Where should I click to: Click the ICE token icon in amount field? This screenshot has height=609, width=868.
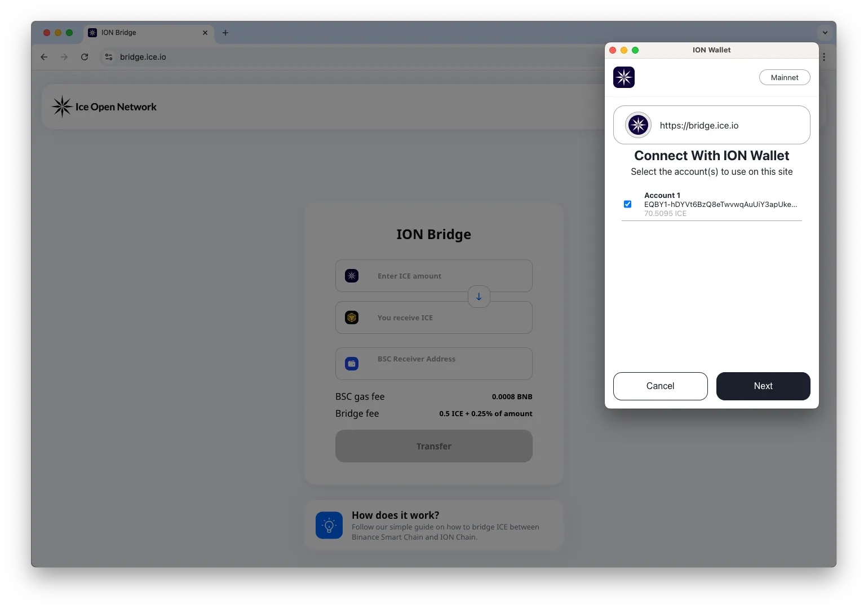352,276
